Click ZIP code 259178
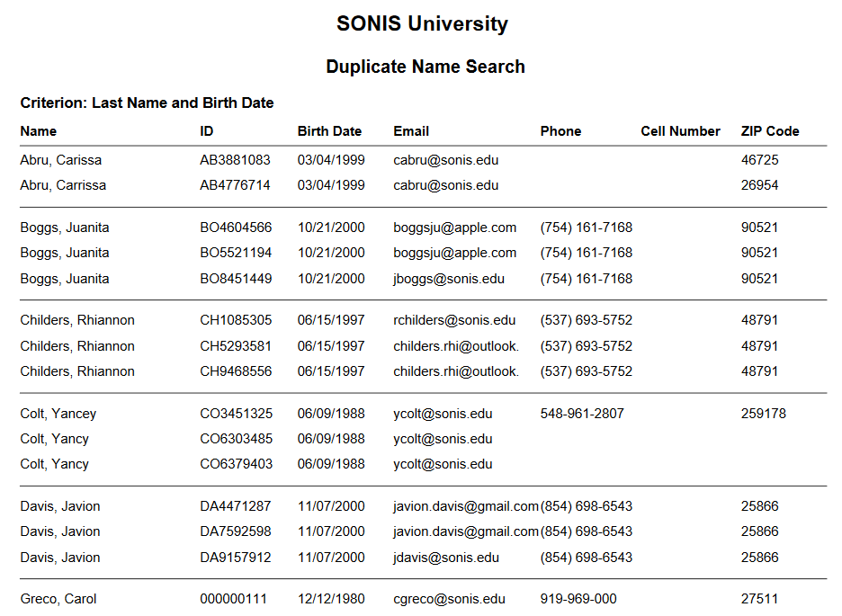This screenshot has height=616, width=842. pyautogui.click(x=763, y=414)
